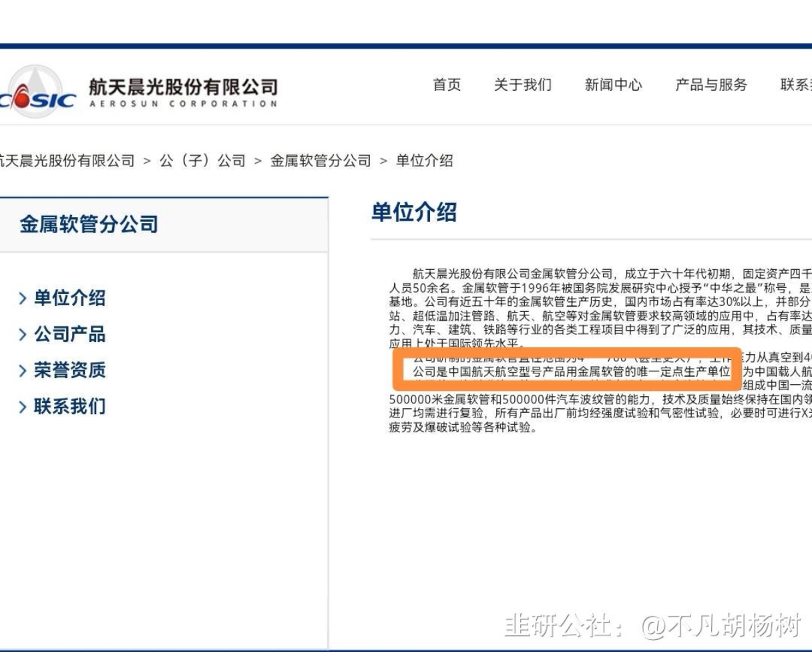Viewport: 812px width, 652px height.
Task: Open the 关于我们 menu item
Action: pyautogui.click(x=523, y=85)
